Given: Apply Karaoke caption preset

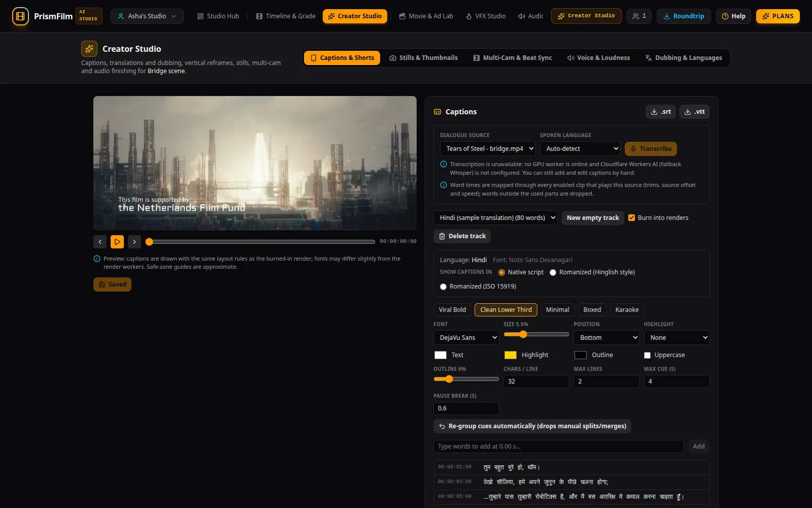Looking at the screenshot, I should [627, 310].
